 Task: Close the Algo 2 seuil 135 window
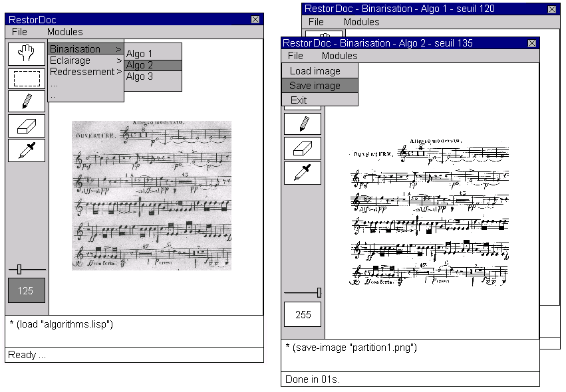coord(531,43)
